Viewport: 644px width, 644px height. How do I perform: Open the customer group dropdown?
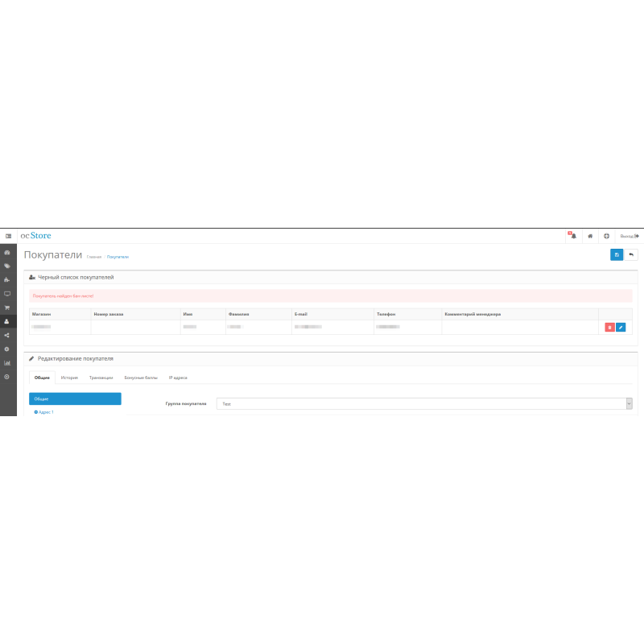(x=424, y=403)
